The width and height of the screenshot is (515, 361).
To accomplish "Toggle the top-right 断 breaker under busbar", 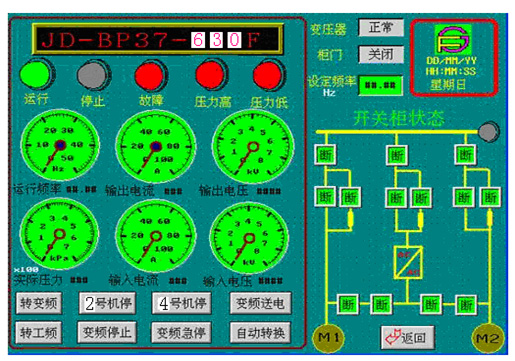I will click(465, 155).
